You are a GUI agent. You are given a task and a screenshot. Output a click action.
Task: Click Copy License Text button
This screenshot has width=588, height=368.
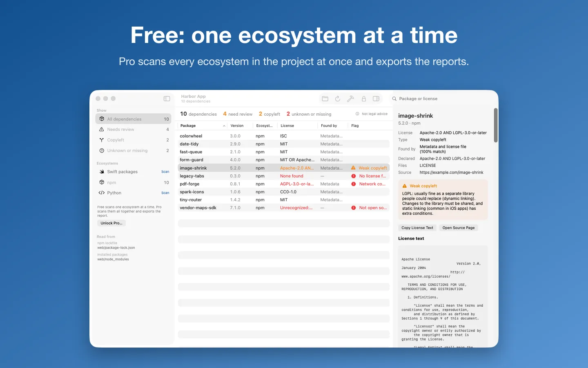point(417,228)
